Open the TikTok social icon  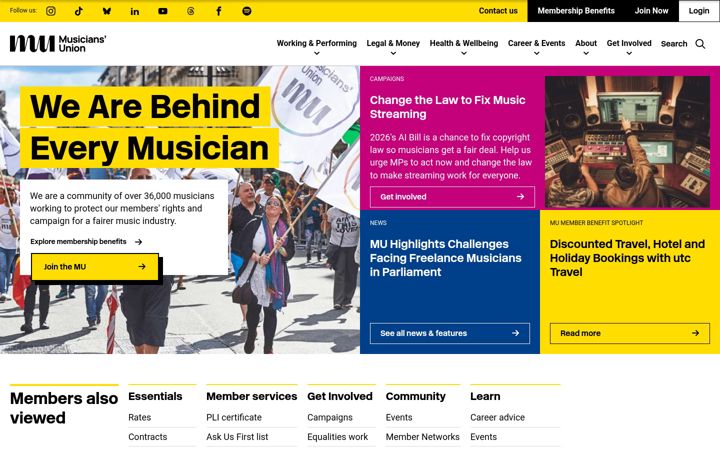pyautogui.click(x=79, y=11)
